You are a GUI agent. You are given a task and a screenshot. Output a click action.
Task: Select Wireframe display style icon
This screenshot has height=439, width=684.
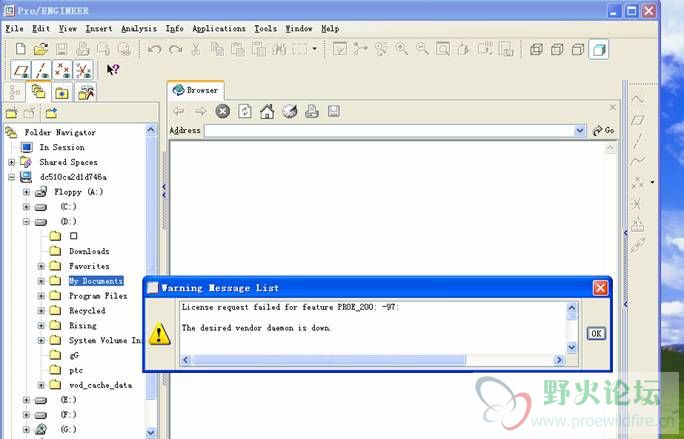coord(536,49)
